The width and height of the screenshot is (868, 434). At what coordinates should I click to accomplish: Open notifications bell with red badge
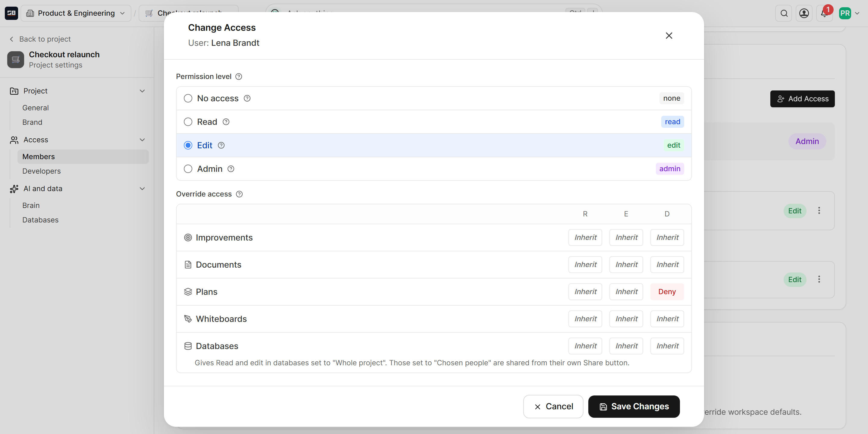(824, 14)
